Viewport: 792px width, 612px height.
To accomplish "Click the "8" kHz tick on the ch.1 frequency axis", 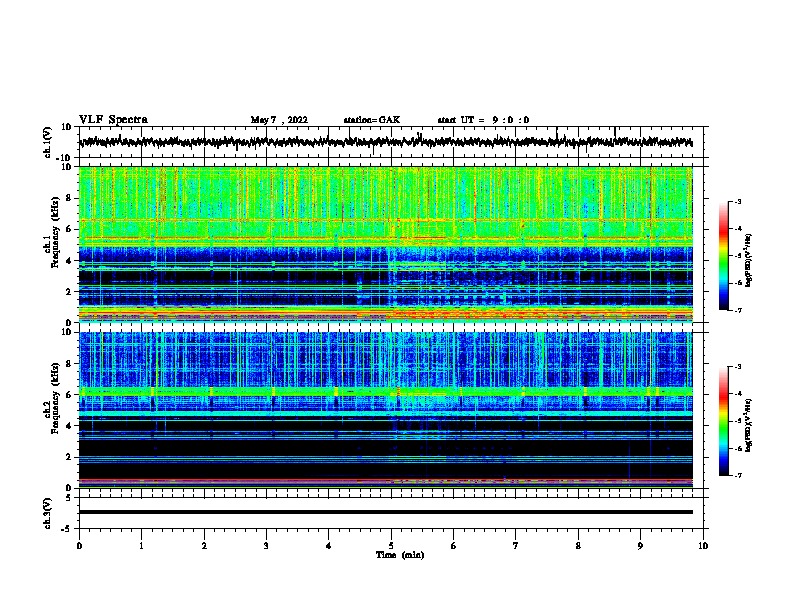I will point(69,198).
